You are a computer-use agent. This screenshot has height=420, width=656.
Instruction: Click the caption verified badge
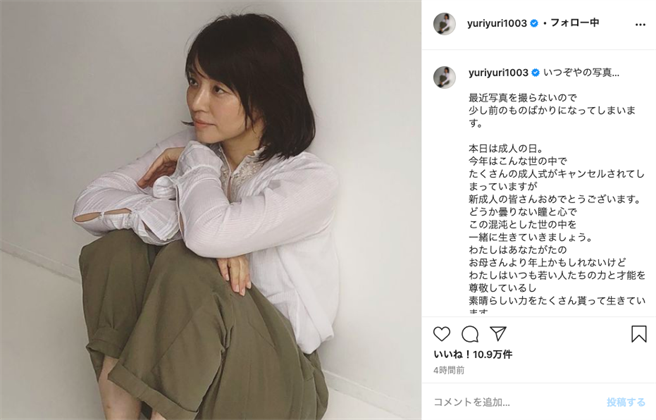[536, 73]
